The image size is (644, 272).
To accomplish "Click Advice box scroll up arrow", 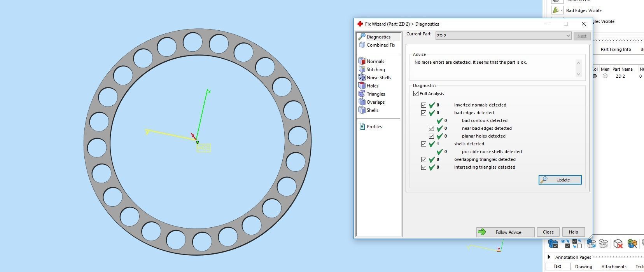I will pos(578,63).
